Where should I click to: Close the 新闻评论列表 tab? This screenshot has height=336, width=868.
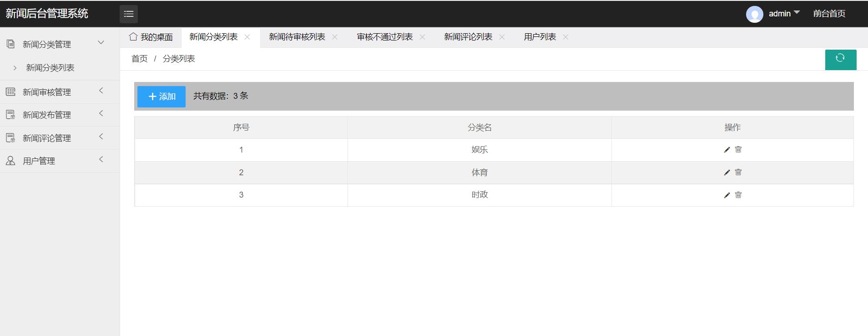502,37
